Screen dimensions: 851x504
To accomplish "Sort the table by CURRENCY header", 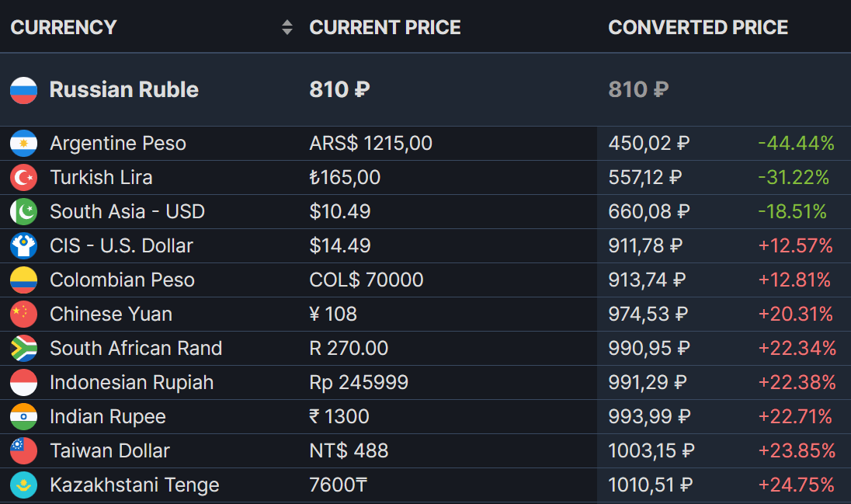I will pos(63,27).
